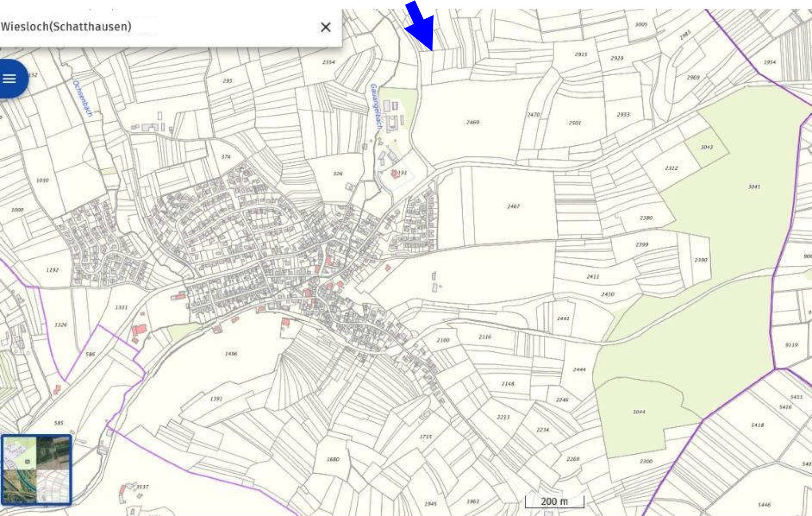
Task: Select parcel number 295
Action: pyautogui.click(x=227, y=80)
